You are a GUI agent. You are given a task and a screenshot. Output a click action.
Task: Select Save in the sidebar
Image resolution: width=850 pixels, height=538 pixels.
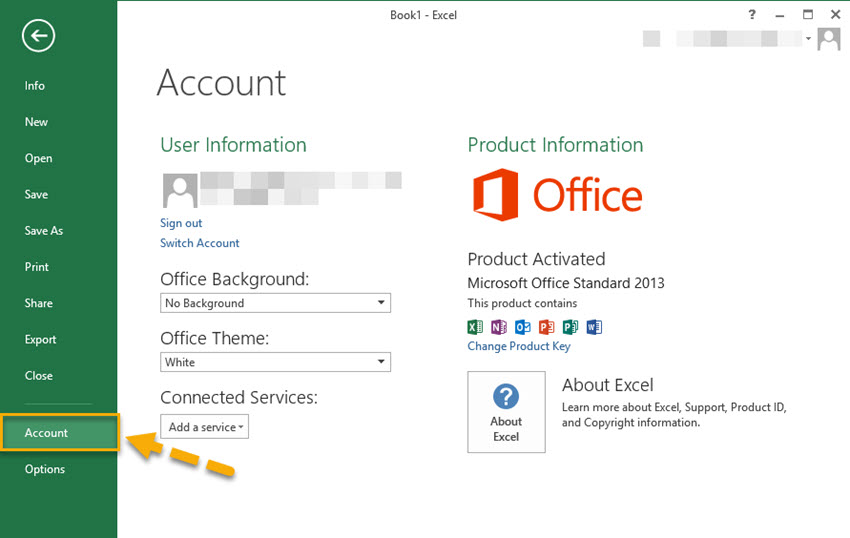point(36,194)
